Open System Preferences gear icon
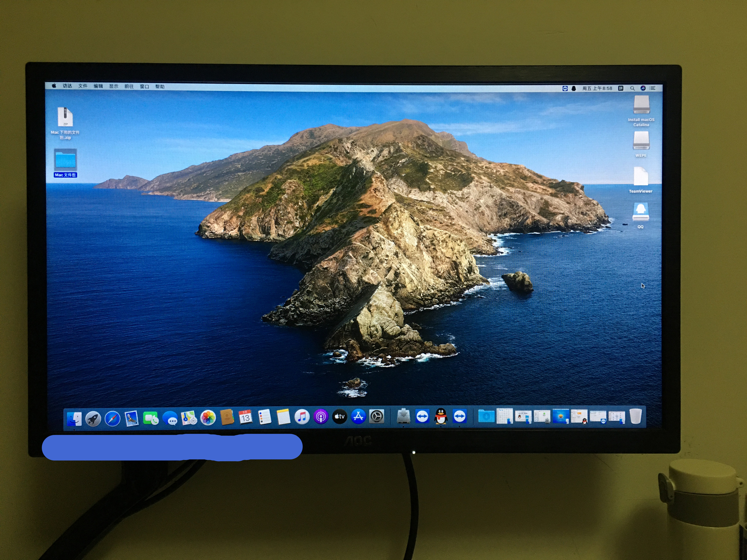Viewport: 747px width, 560px height. (x=376, y=417)
